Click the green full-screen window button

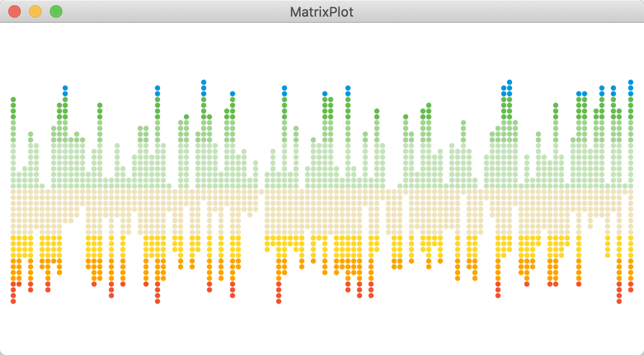click(x=56, y=11)
